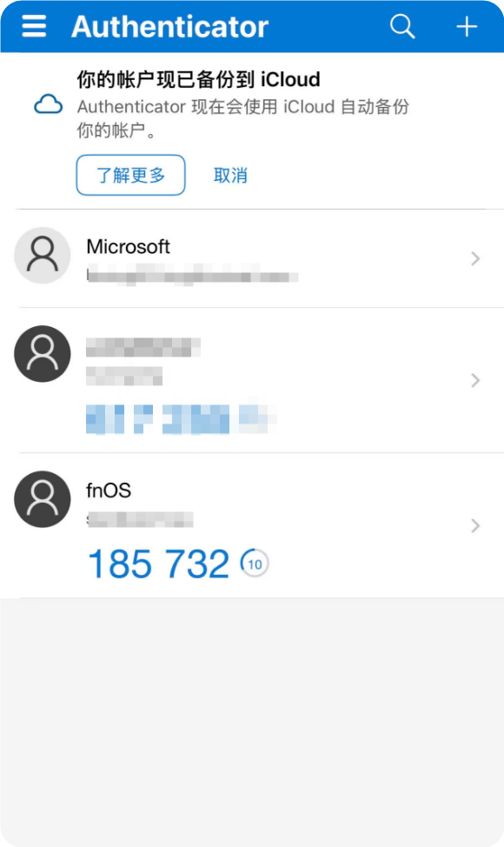Tap the code countdown timer circle
Image resolution: width=504 pixels, height=847 pixels.
[x=255, y=564]
